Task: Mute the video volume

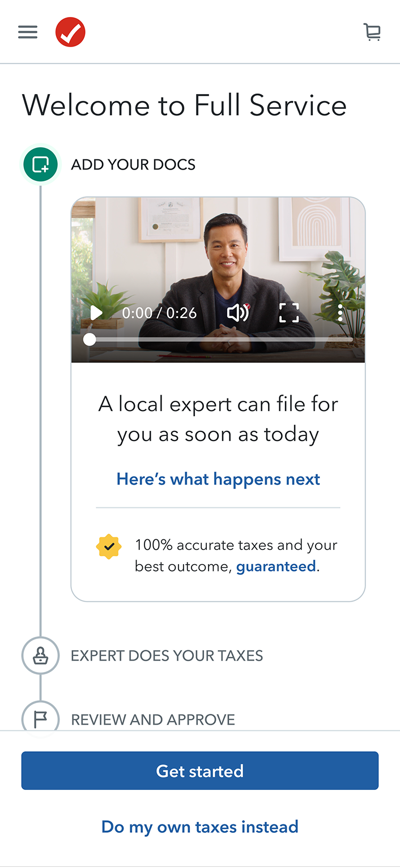Action: pyautogui.click(x=237, y=312)
